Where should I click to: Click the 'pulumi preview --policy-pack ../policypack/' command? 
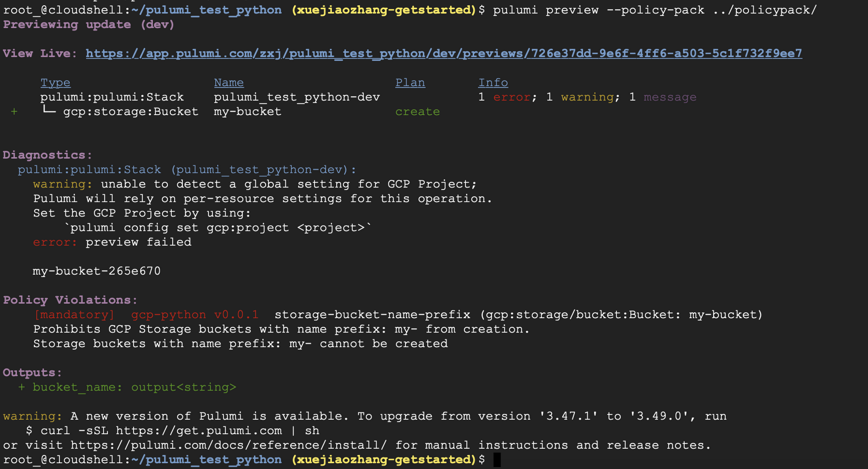655,10
